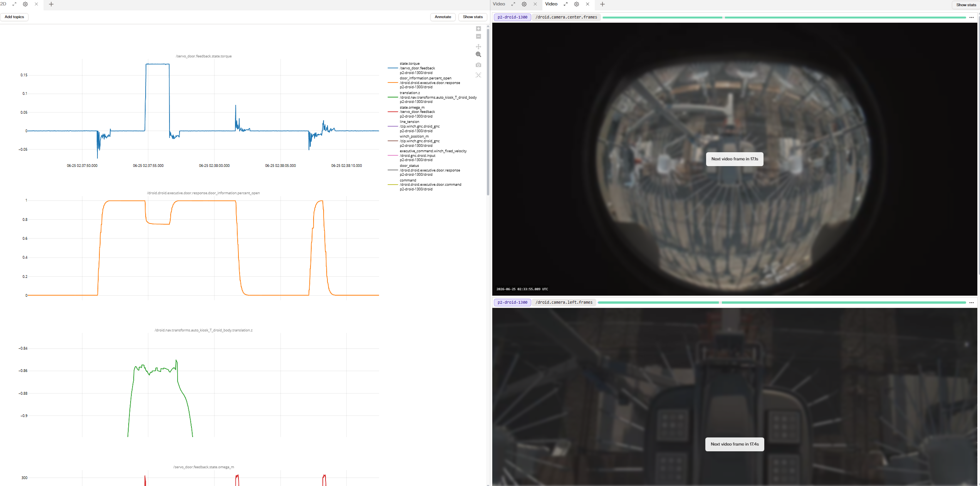Click Show stats in the 2D panel

473,17
